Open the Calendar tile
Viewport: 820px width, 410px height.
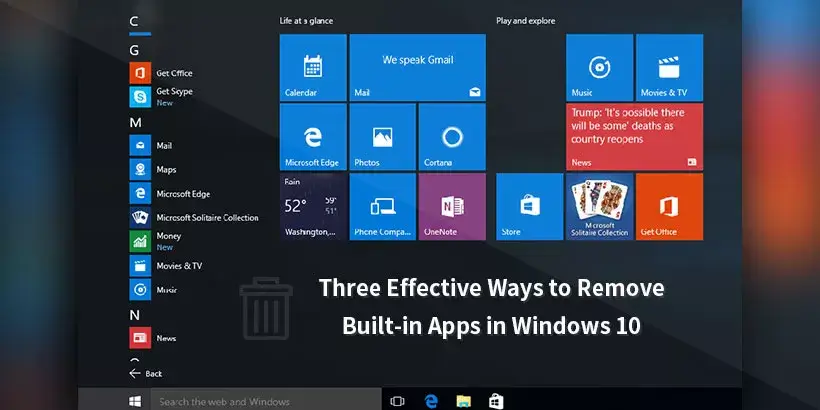point(313,67)
